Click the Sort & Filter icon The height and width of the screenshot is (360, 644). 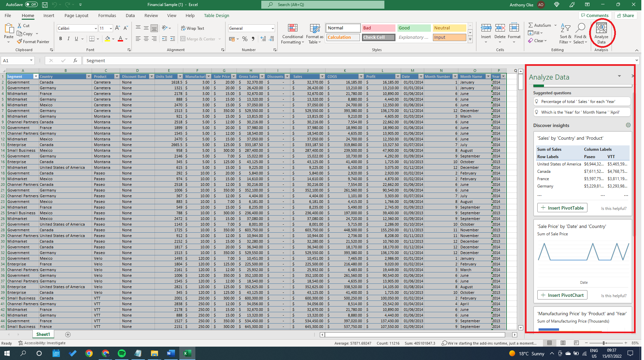[x=565, y=33]
